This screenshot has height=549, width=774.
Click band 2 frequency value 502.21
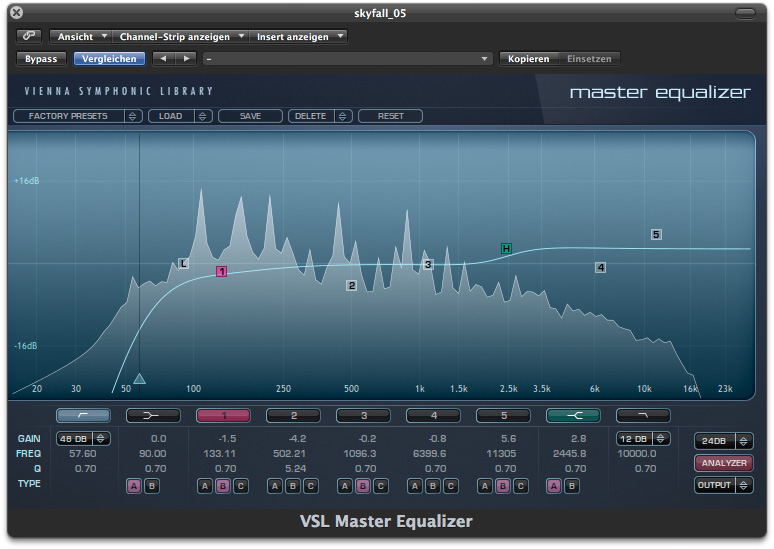click(x=289, y=453)
